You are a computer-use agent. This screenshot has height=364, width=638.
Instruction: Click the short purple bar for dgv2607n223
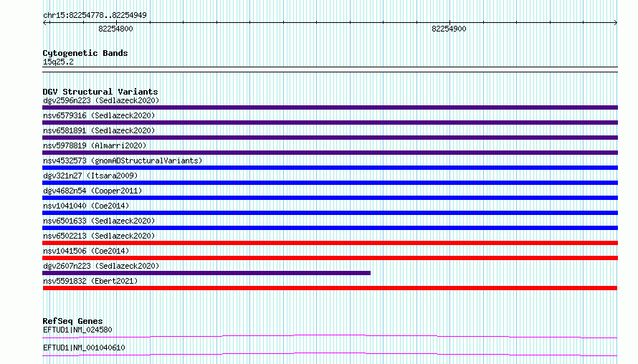(206, 273)
